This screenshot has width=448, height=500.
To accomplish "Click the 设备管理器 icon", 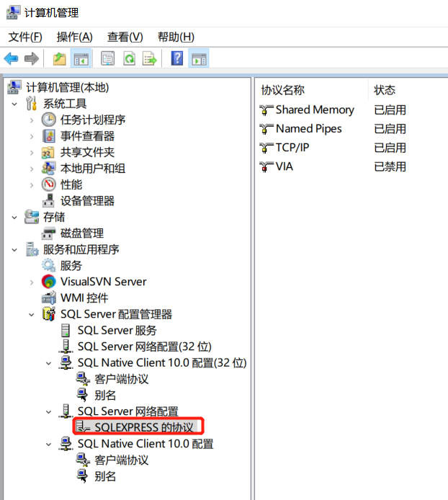I will click(48, 200).
